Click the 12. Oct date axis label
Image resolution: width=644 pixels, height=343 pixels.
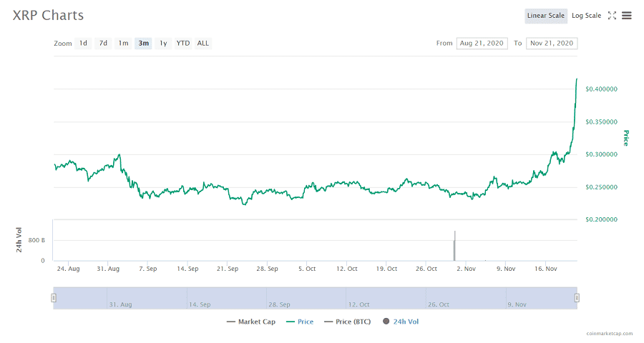tap(346, 269)
